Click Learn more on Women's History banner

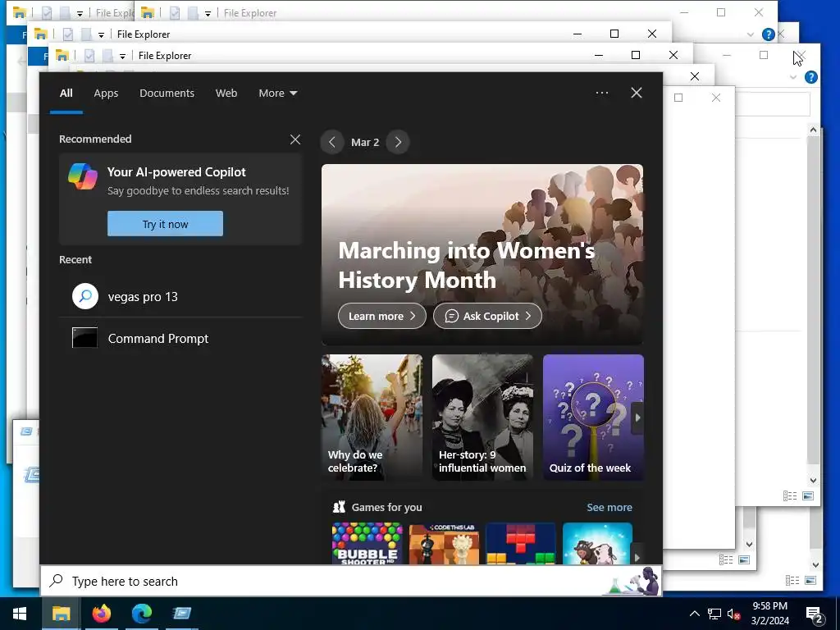pos(382,316)
